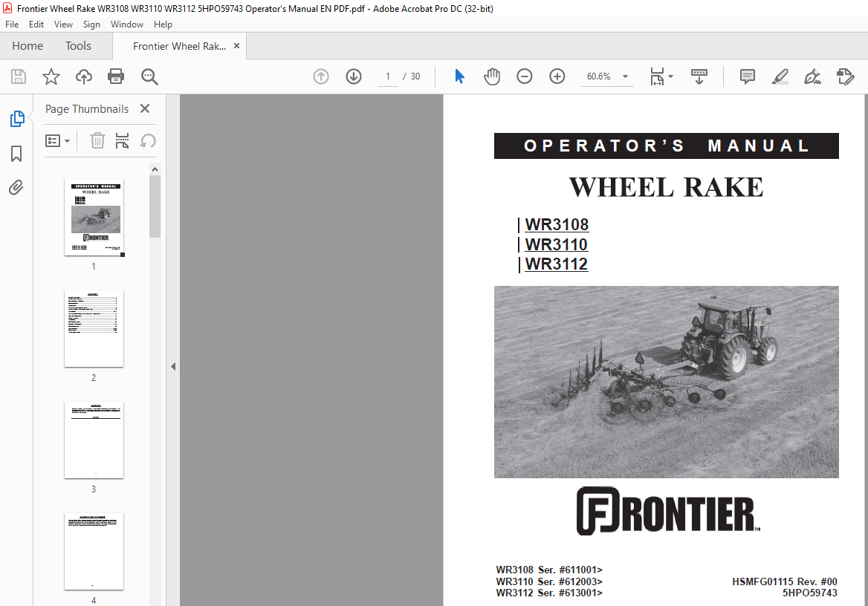The width and height of the screenshot is (868, 606).
Task: Add file to starred with star icon
Action: [x=51, y=76]
